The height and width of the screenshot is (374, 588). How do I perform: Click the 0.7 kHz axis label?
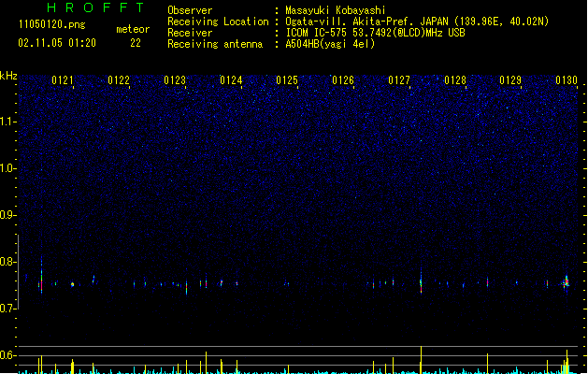[7, 309]
